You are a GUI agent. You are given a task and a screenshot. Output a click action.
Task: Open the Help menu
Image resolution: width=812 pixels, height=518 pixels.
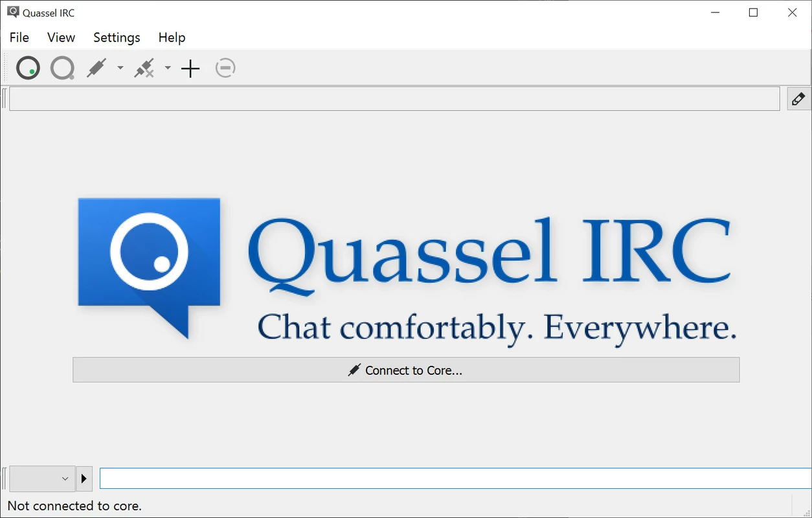point(172,38)
